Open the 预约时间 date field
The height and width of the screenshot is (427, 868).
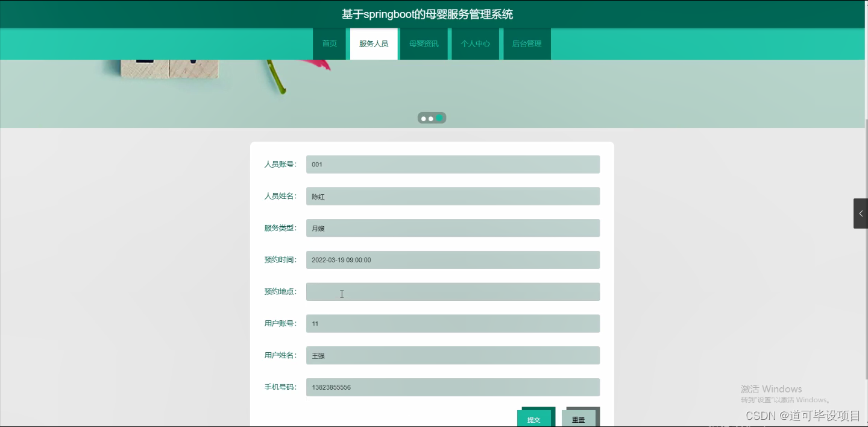click(453, 260)
